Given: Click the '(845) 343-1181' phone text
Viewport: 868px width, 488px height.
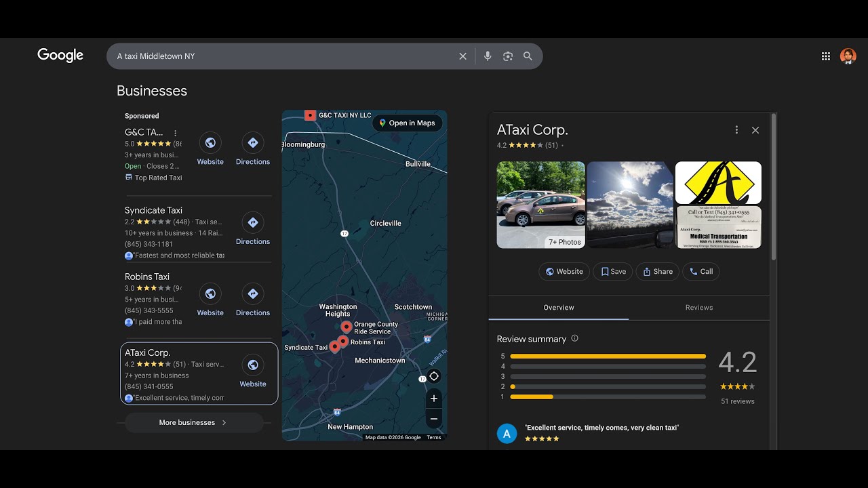Looking at the screenshot, I should tap(149, 244).
